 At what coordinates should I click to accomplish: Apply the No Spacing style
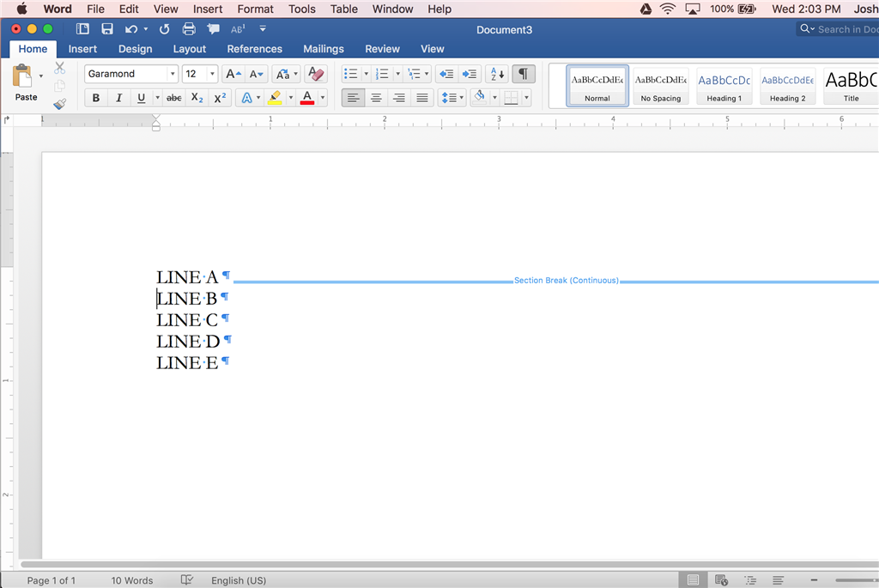pos(660,86)
